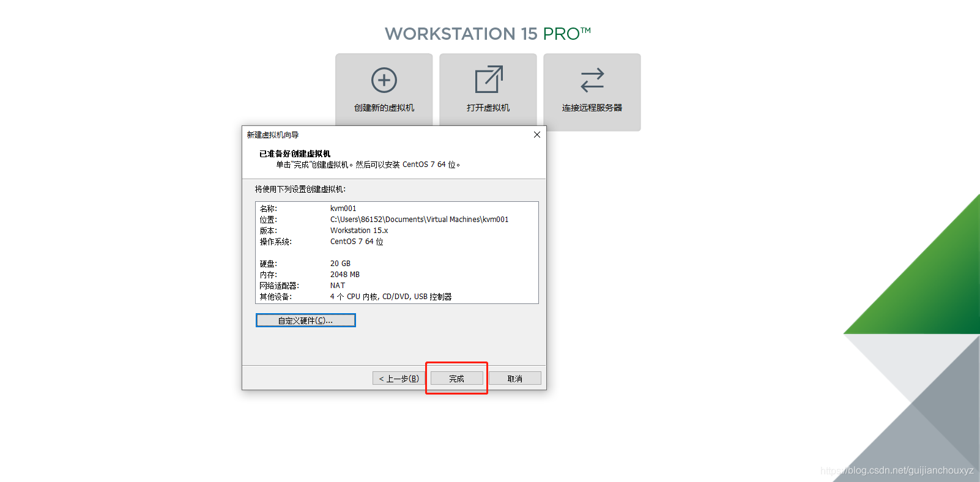Select the 创建新的虚拟机 label

pos(384,108)
